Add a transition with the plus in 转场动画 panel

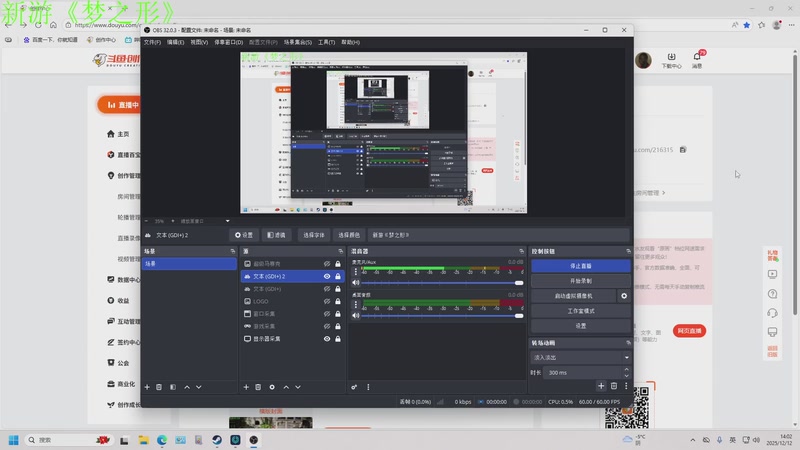601,386
